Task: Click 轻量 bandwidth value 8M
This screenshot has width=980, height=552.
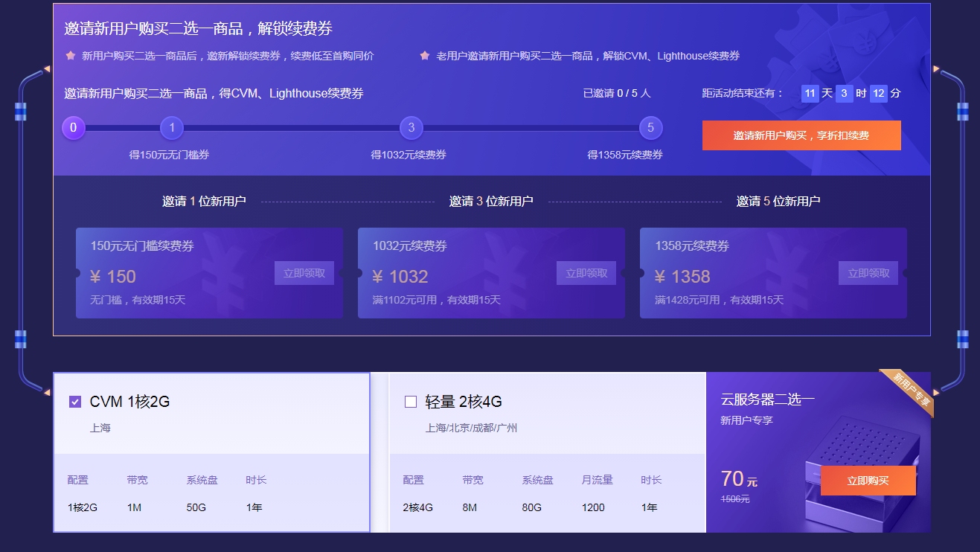Action: (x=470, y=507)
